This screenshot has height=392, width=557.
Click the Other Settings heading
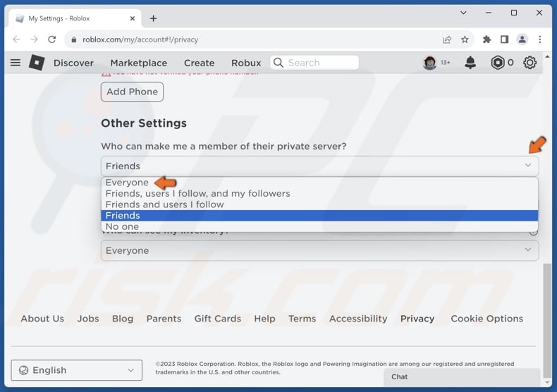click(x=144, y=123)
